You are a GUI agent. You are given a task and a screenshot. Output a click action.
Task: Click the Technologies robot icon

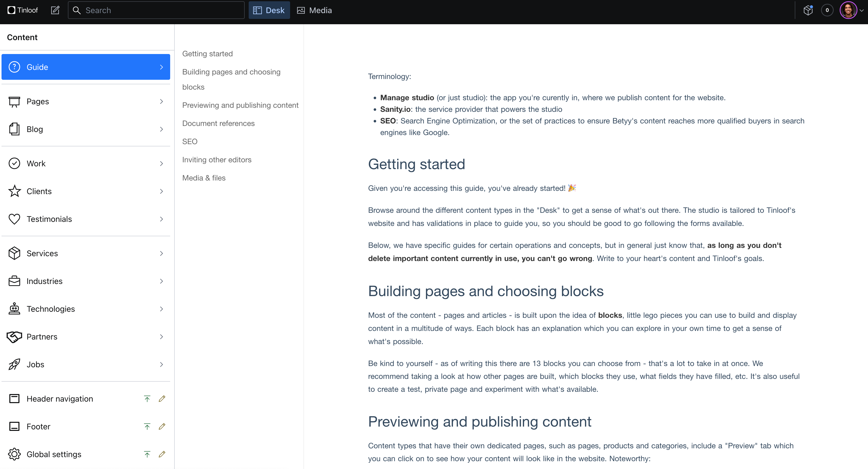click(14, 309)
